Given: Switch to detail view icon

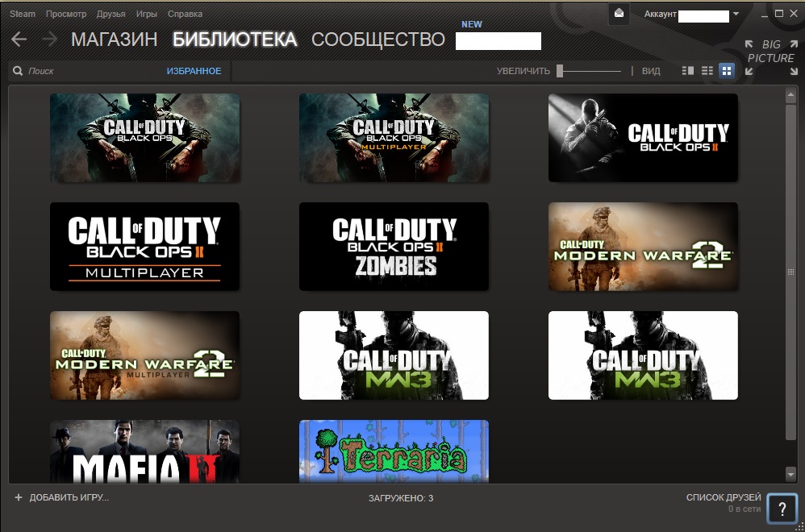Looking at the screenshot, I should tap(688, 71).
